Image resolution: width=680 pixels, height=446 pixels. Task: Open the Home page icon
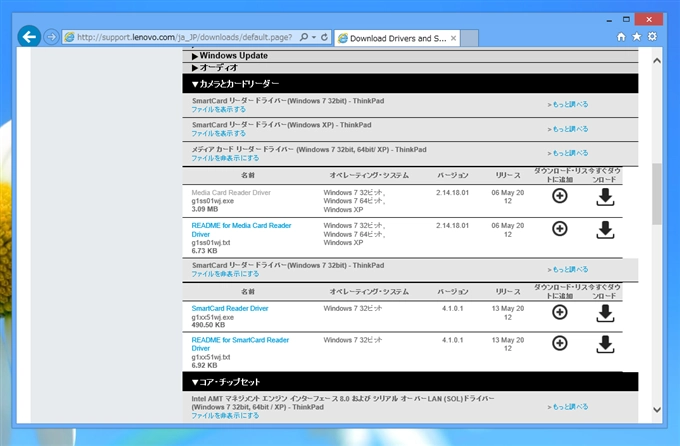pyautogui.click(x=621, y=37)
